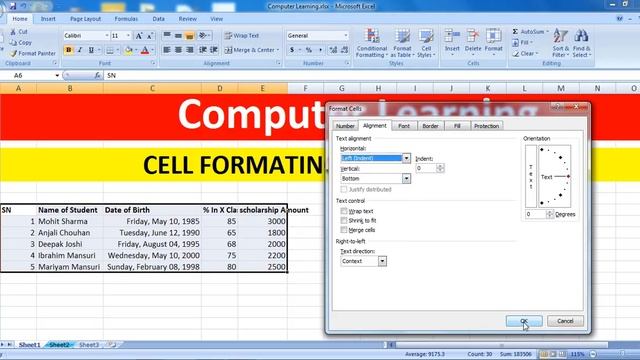Image resolution: width=640 pixels, height=360 pixels.
Task: Open Cell Styles gallery
Action: 426,43
